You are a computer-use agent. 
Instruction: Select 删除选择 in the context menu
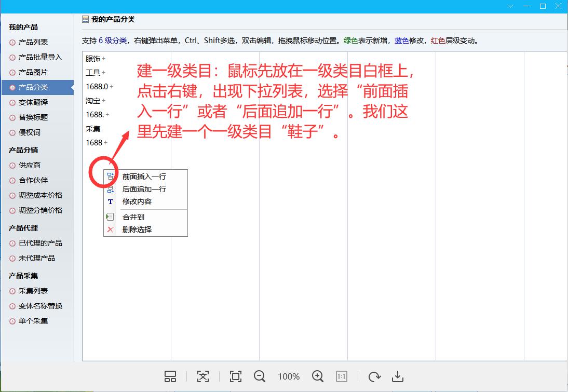137,229
